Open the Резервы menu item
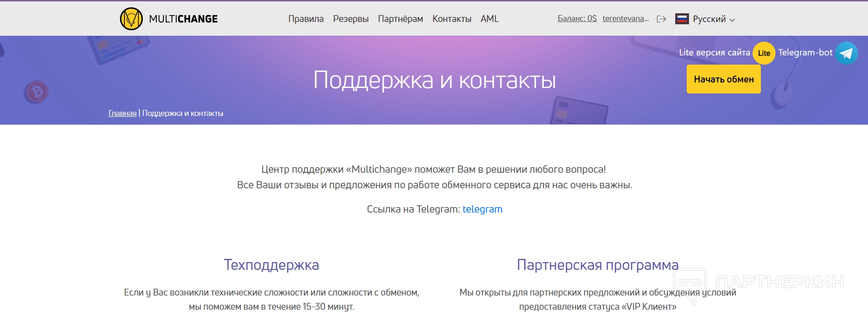Viewport: 868px width, 329px height. coord(351,19)
